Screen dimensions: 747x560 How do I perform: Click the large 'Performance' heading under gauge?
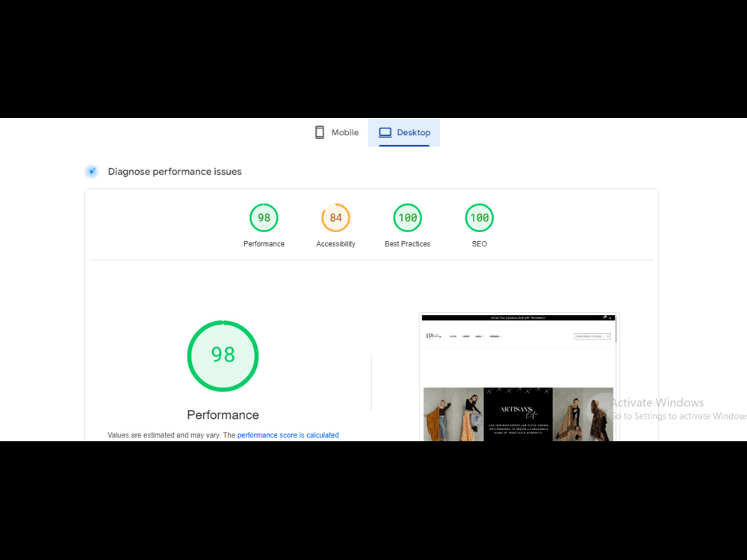[x=223, y=414]
